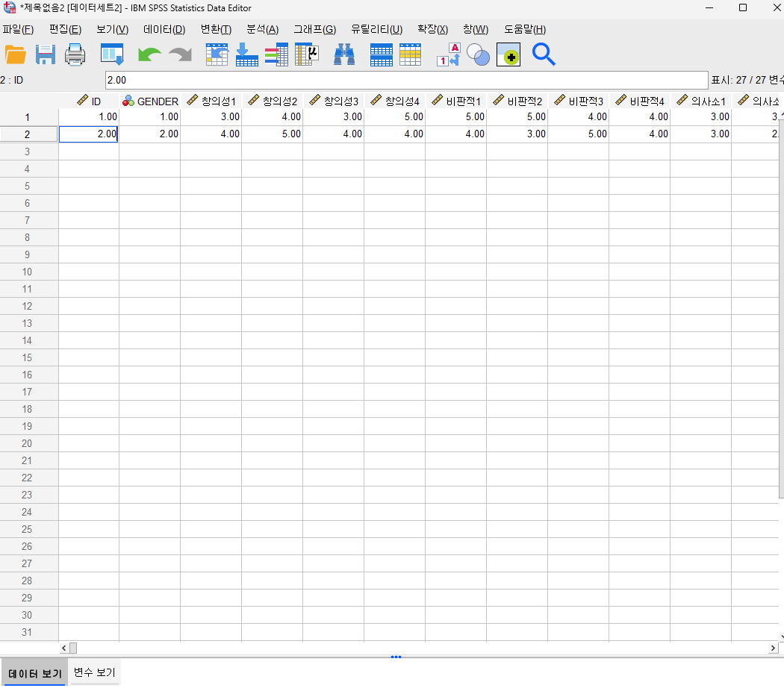Use variable sets circles icon
Image resolution: width=784 pixels, height=688 pixels.
(478, 54)
